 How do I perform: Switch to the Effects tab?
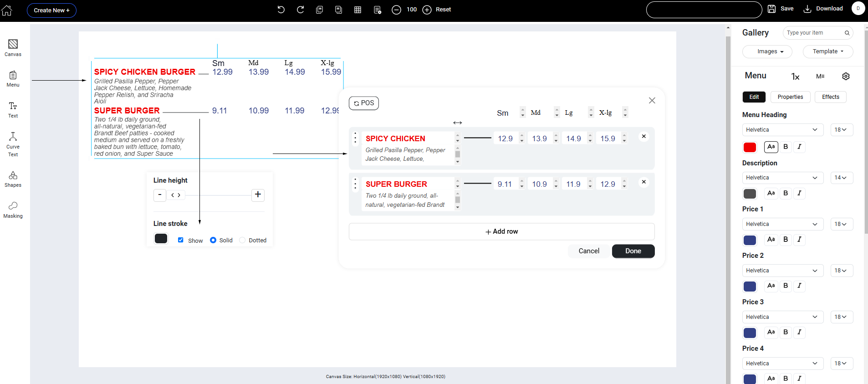point(830,97)
